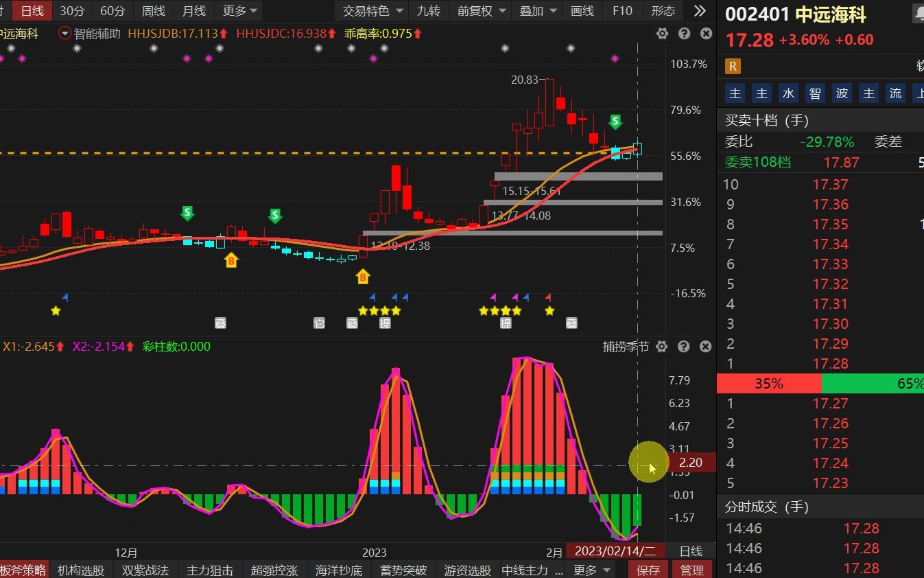Click the 买卖十档 (手) panel header
The height and width of the screenshot is (578, 924).
tap(767, 121)
